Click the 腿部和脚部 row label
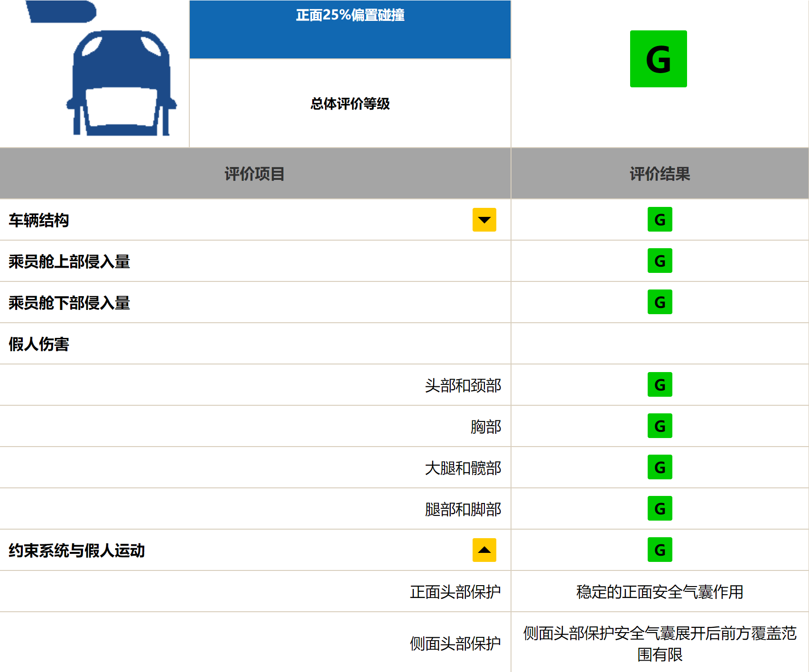Viewport: 809px width, 672px height. (463, 509)
